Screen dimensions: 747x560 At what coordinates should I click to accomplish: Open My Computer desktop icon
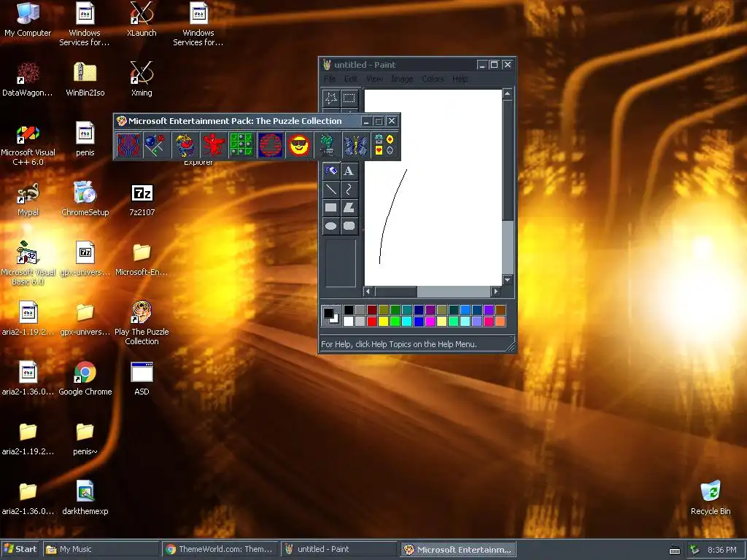[28, 20]
